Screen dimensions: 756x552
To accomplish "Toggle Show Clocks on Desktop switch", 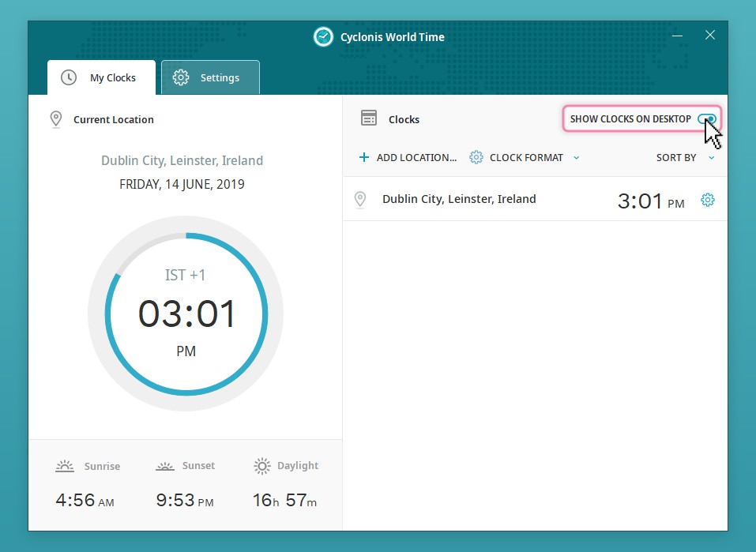I will (707, 119).
